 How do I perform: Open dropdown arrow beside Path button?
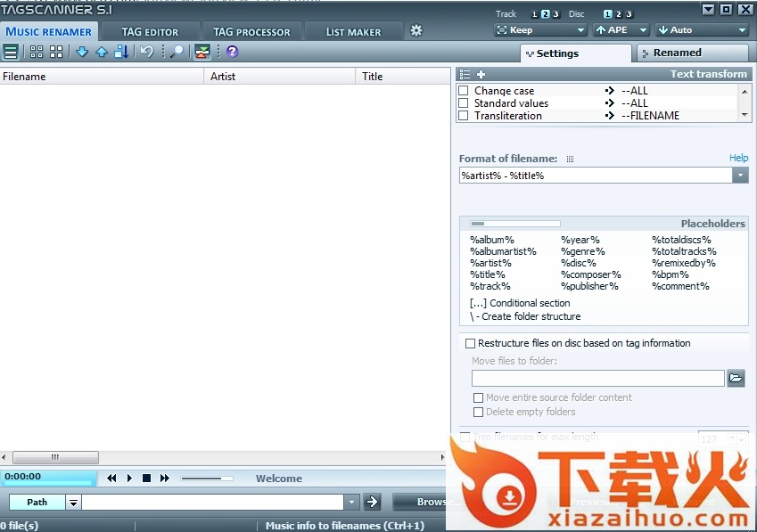tap(73, 503)
